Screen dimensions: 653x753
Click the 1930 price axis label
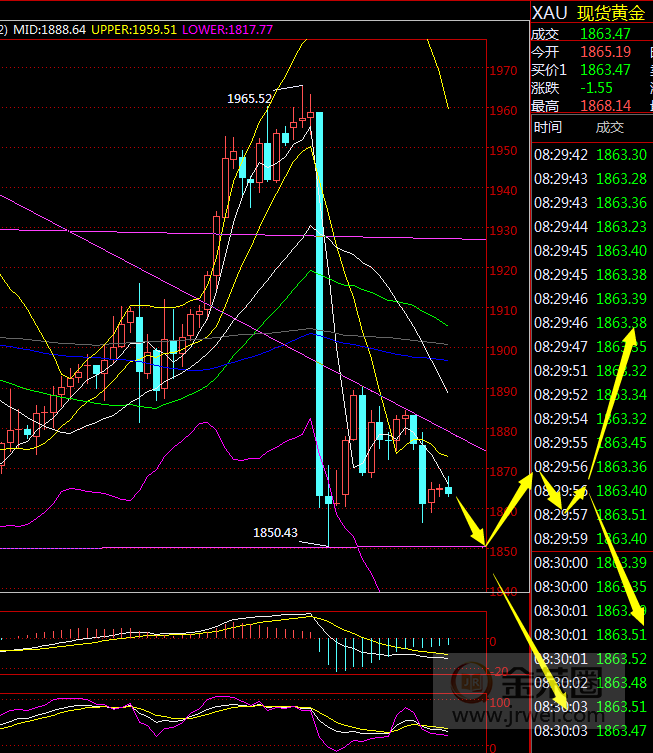point(503,231)
